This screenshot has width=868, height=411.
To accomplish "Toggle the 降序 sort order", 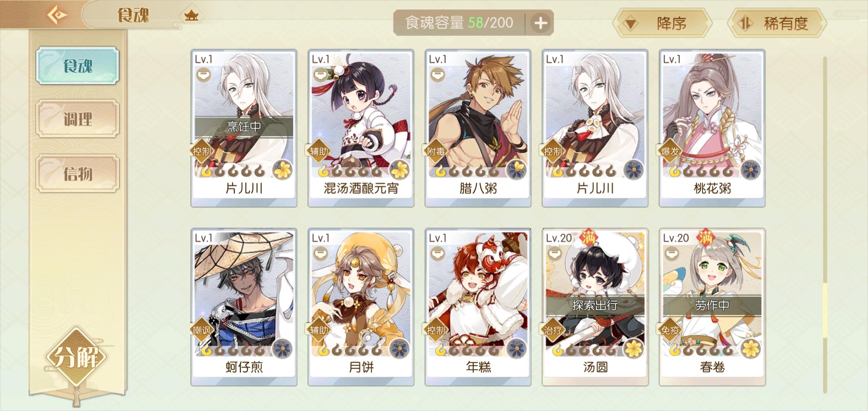I will point(662,23).
